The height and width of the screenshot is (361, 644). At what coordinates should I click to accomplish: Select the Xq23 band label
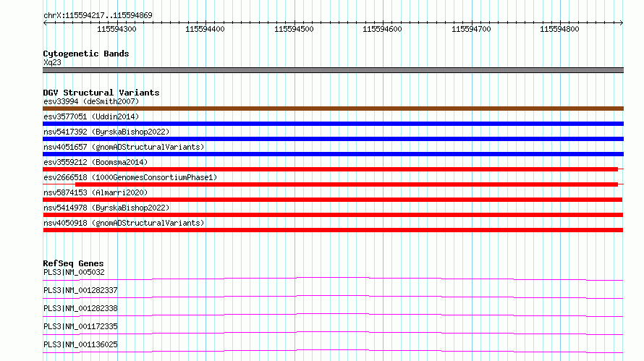coord(52,62)
